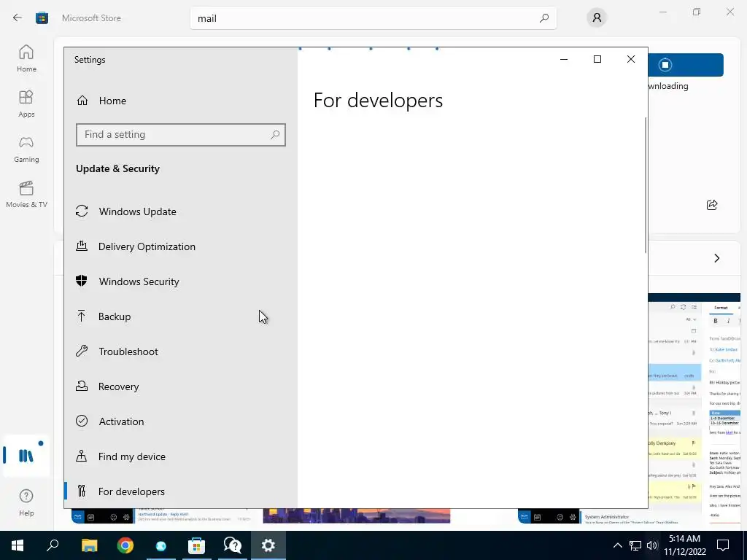Click Windows Update sync arrows icon
This screenshot has width=747, height=560.
coord(82,211)
